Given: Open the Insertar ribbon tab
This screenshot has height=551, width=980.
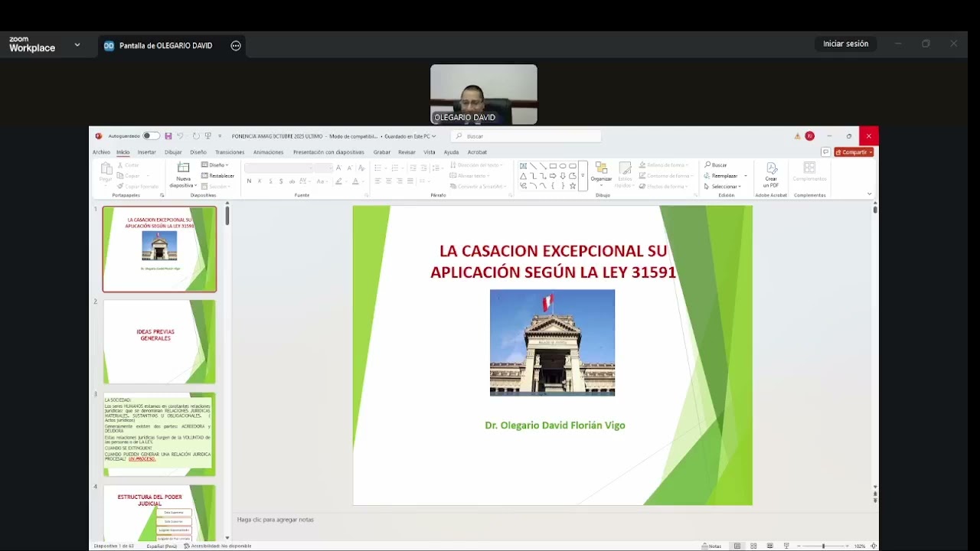Looking at the screenshot, I should (x=146, y=152).
